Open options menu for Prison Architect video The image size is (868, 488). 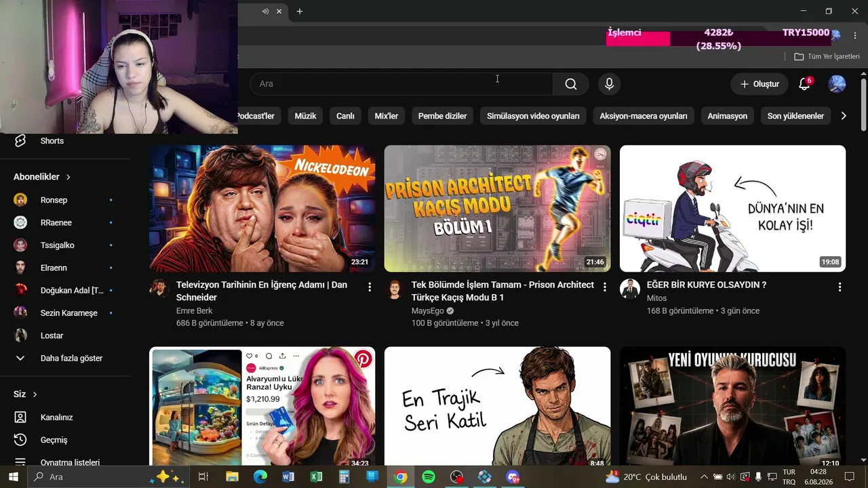click(x=605, y=287)
